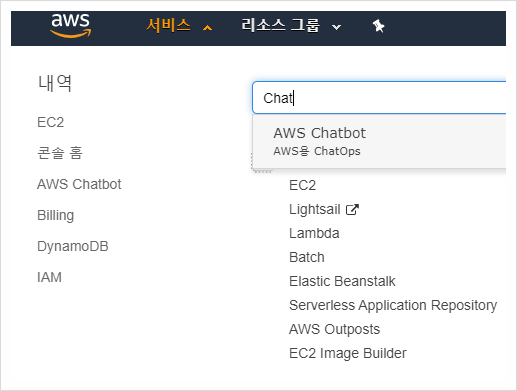This screenshot has width=517, height=391.
Task: Click the 내역 heading
Action: [x=55, y=83]
